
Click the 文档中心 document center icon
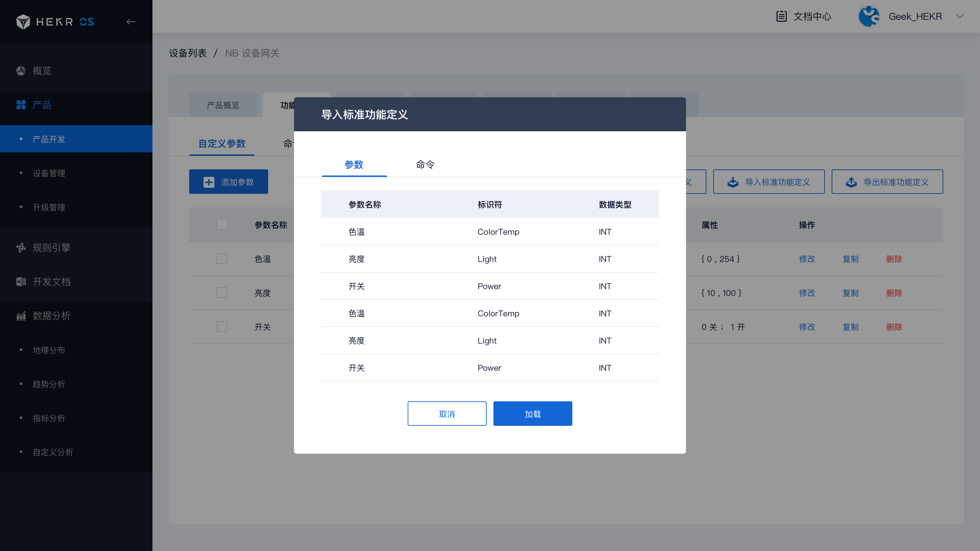point(781,16)
